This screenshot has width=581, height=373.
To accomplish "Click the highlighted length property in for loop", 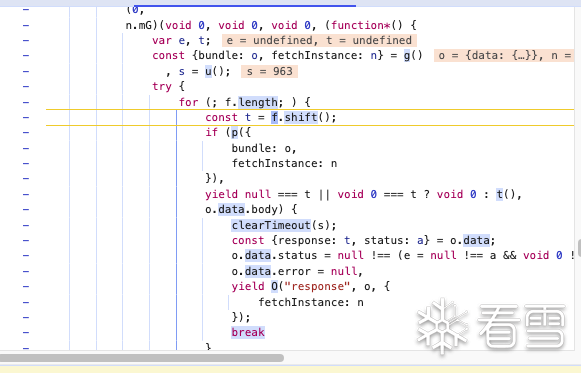I will pyautogui.click(x=258, y=102).
